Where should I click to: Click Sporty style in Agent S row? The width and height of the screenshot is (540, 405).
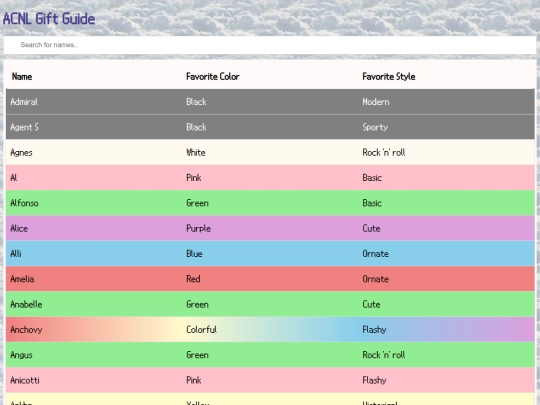(x=375, y=127)
